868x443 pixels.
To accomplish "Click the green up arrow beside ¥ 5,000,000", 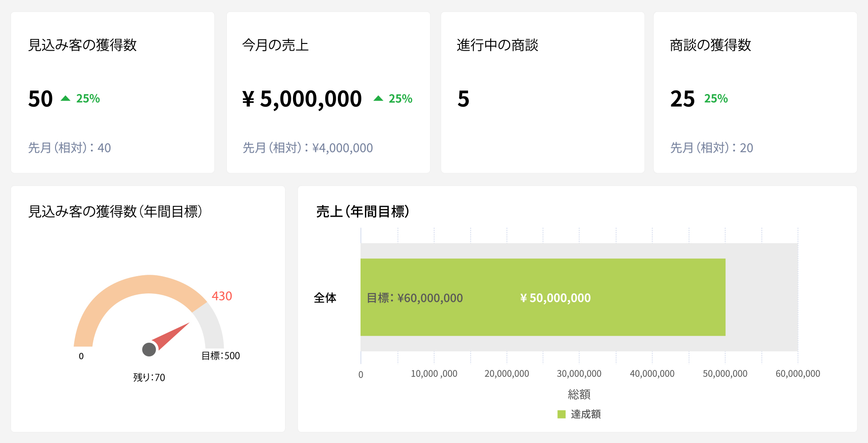I will coord(378,99).
